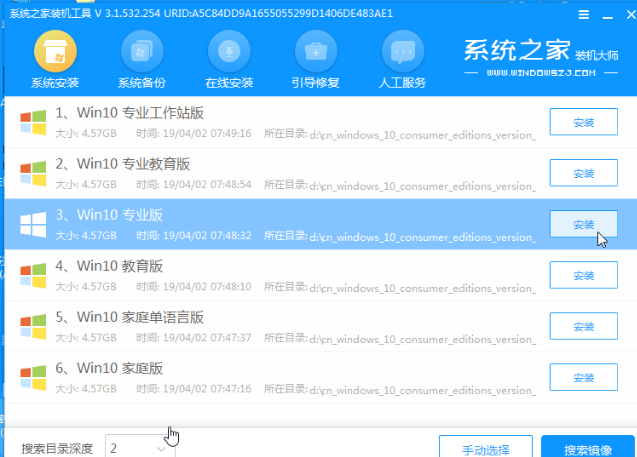Click 安装 for Win10 专业教育版

pyautogui.click(x=583, y=173)
